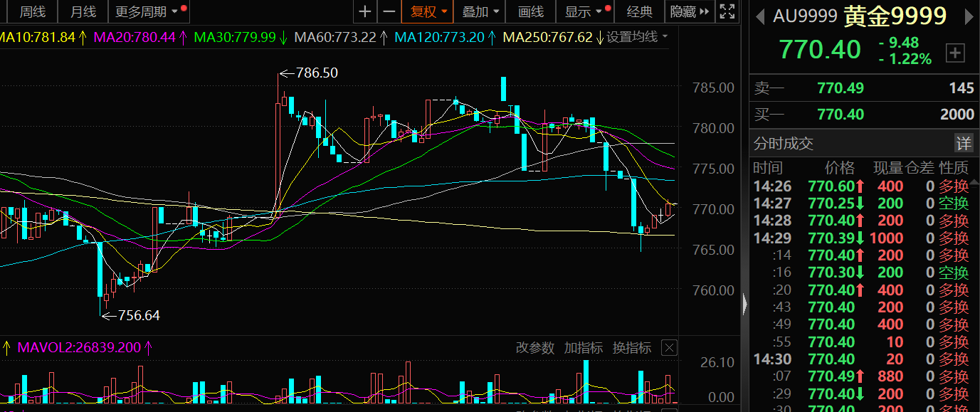Select 14:30 trade row with 20 volume
The width and height of the screenshot is (980, 412).
tap(861, 359)
